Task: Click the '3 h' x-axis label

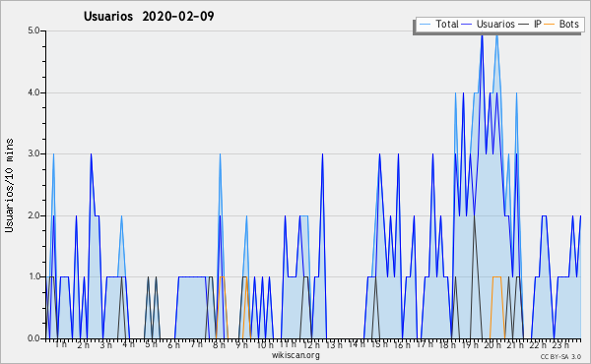Action: pos(105,344)
